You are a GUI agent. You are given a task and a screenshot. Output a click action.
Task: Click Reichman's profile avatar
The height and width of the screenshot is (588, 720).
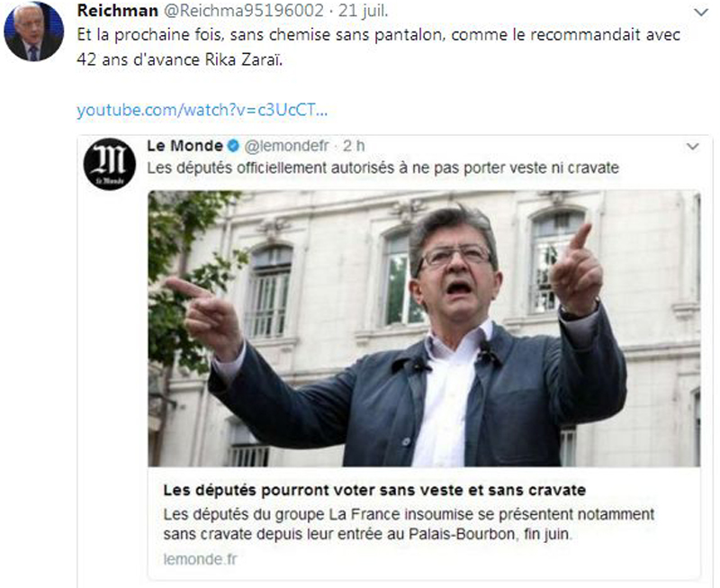tap(33, 32)
